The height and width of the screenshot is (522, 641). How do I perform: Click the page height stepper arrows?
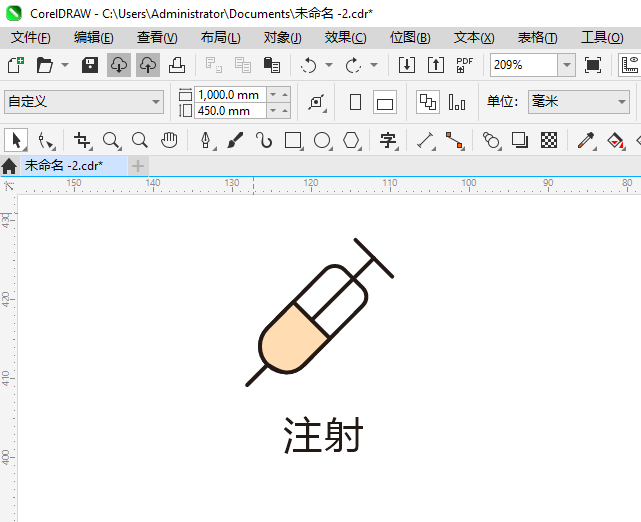coord(279,110)
